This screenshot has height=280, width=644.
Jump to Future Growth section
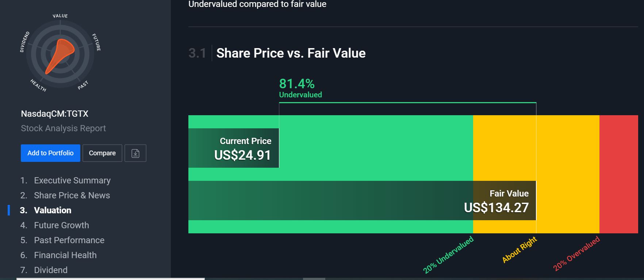click(61, 225)
